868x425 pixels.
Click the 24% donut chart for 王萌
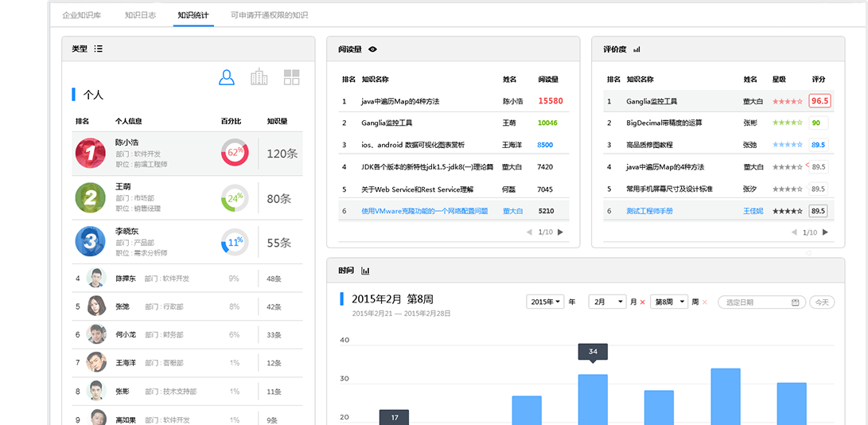click(x=235, y=197)
